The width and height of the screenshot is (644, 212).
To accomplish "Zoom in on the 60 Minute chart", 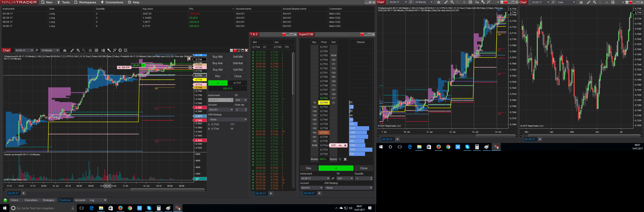I will pyautogui.click(x=452, y=2).
